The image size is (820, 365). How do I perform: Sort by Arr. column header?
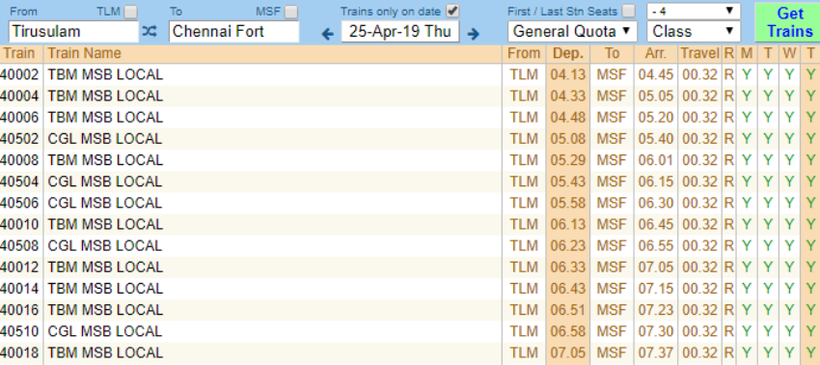click(656, 53)
